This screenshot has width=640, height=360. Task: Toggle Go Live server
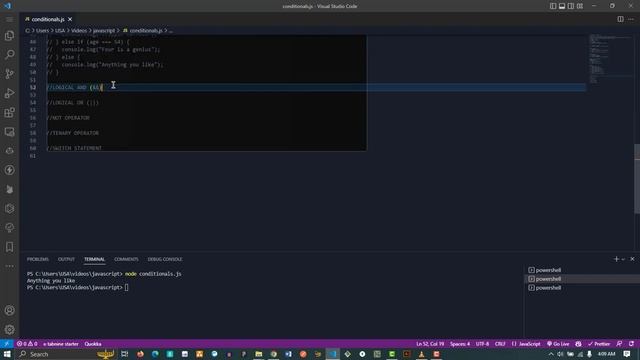(x=558, y=344)
